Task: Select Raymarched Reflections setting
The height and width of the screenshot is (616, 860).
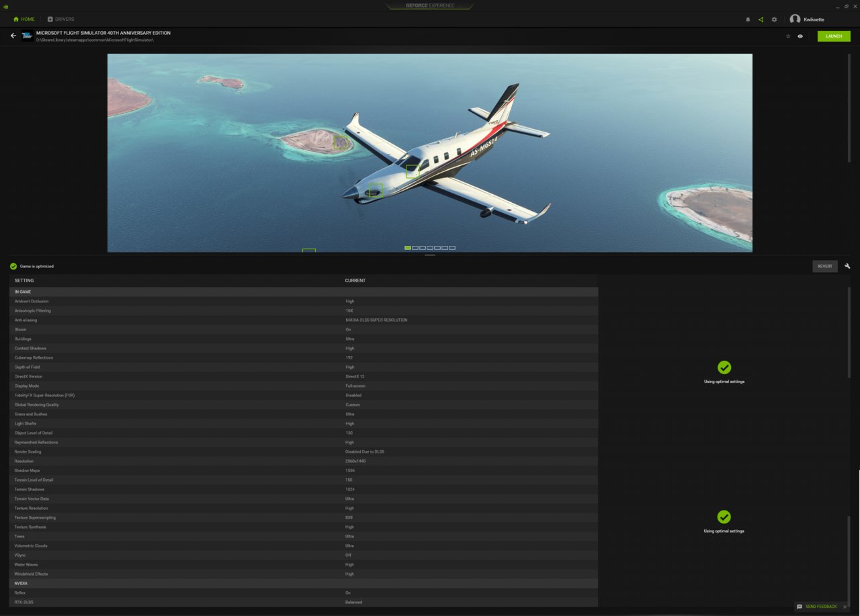Action: (x=304, y=443)
